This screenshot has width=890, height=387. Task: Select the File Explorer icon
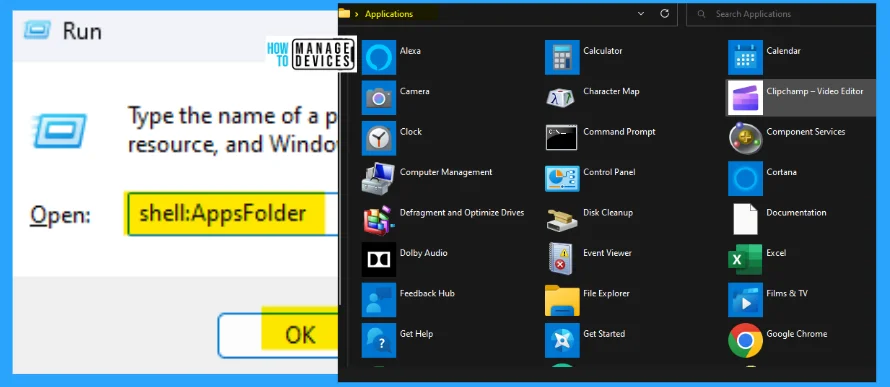click(562, 300)
